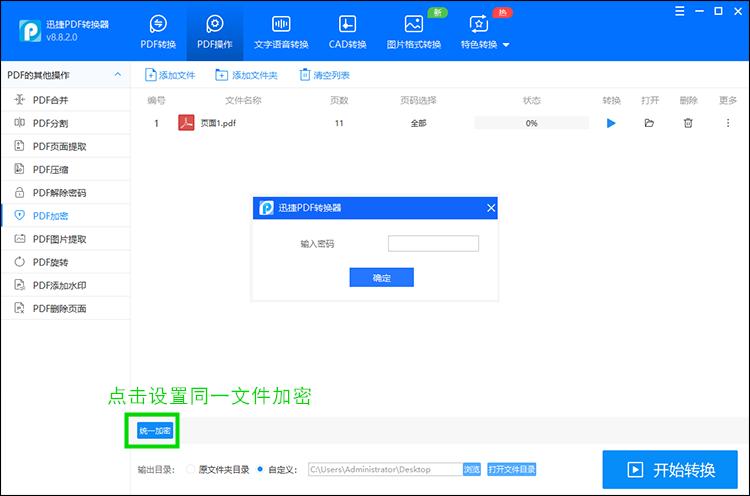The width and height of the screenshot is (750, 496).
Task: Click the 浏览 button
Action: pos(472,469)
